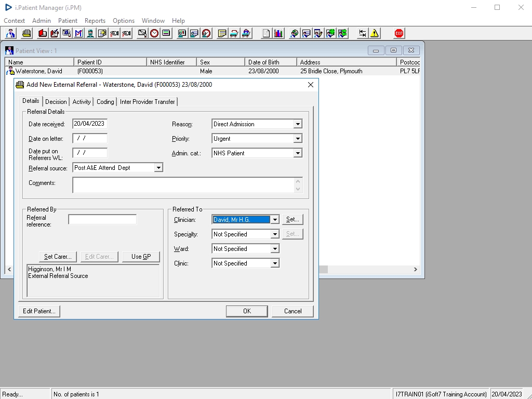Open the Admin menu
The width and height of the screenshot is (532, 399).
click(42, 21)
